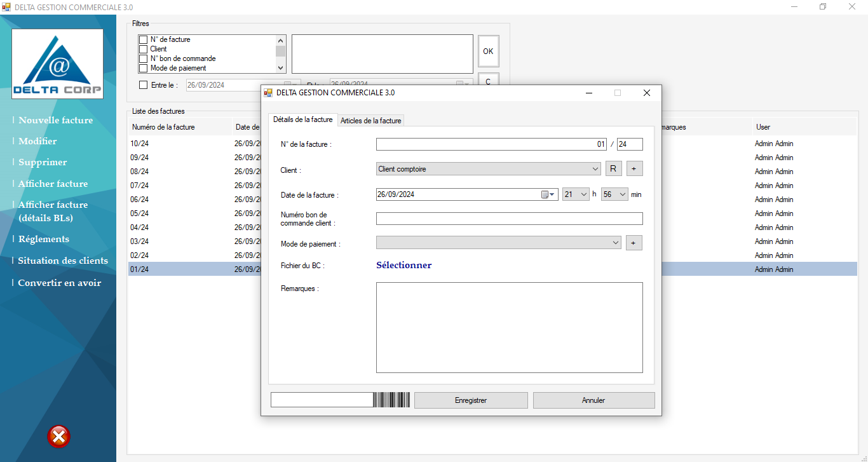Viewport: 868px width, 462px height.
Task: Open Nouvelle facture in sidebar
Action: click(56, 120)
